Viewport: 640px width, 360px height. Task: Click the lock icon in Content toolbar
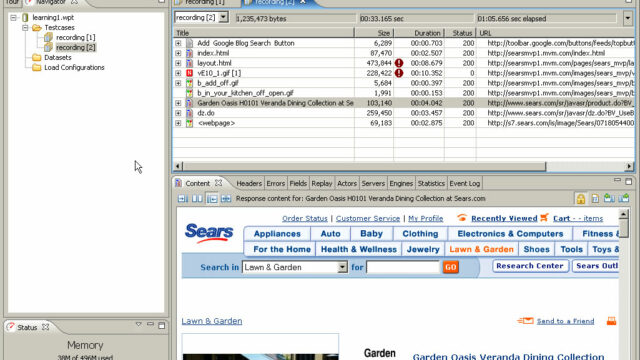[580, 199]
